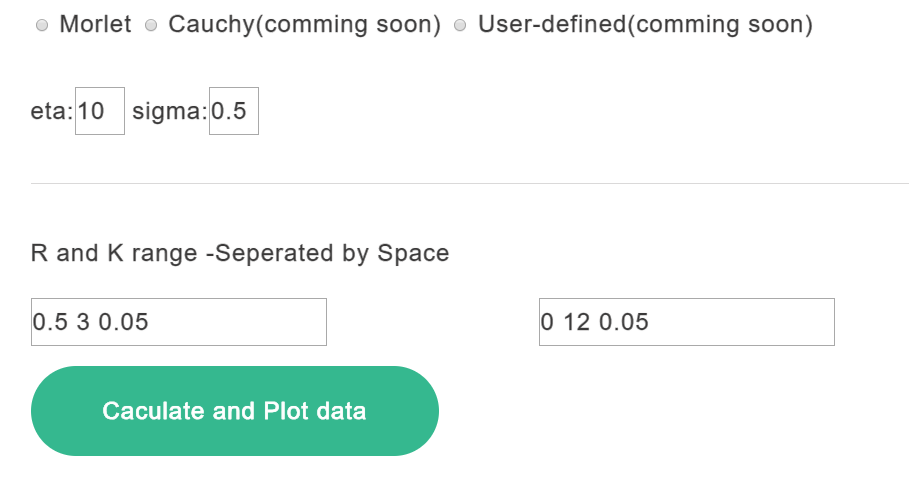This screenshot has height=483, width=909.
Task: Click the range field containing "0.5 3 0.05"
Action: tap(179, 322)
